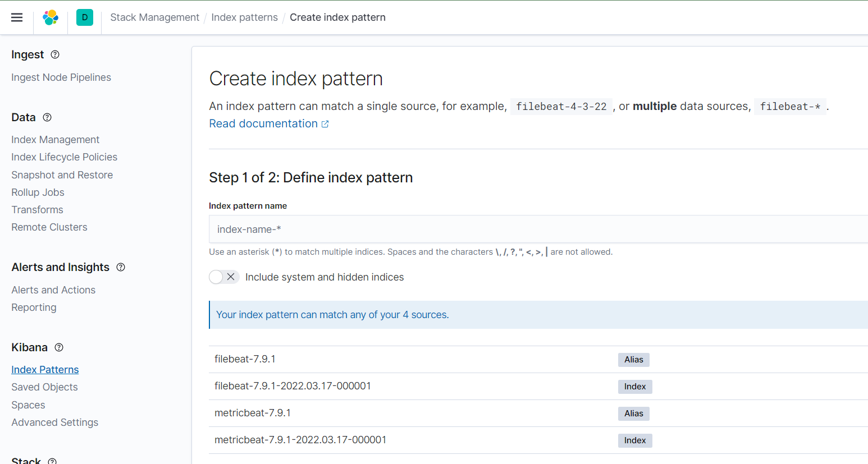Image resolution: width=868 pixels, height=464 pixels.
Task: Open Read documentation link
Action: click(269, 123)
